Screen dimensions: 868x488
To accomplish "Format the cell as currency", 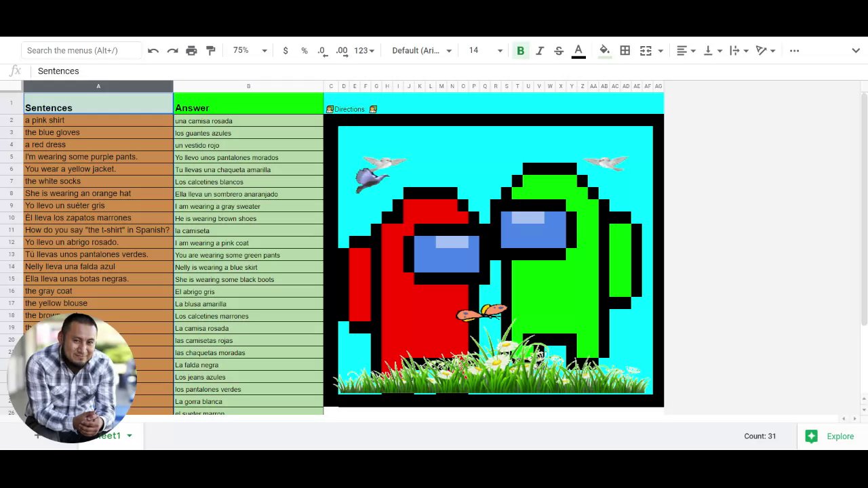I will pyautogui.click(x=285, y=51).
